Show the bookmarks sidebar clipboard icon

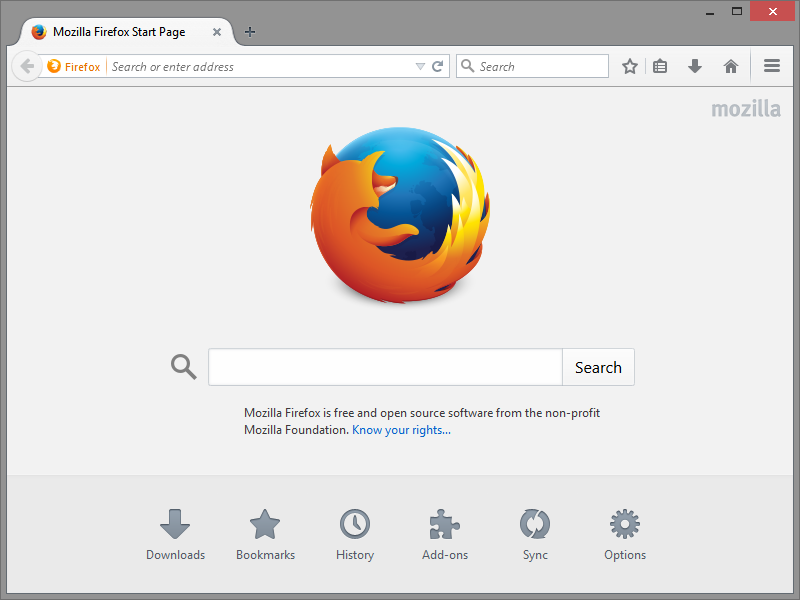tap(660, 66)
